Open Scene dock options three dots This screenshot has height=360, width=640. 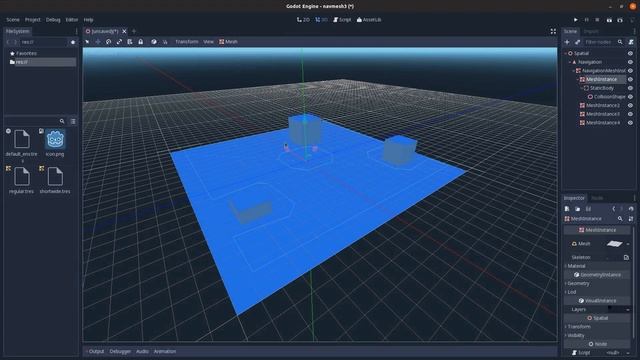(x=634, y=31)
